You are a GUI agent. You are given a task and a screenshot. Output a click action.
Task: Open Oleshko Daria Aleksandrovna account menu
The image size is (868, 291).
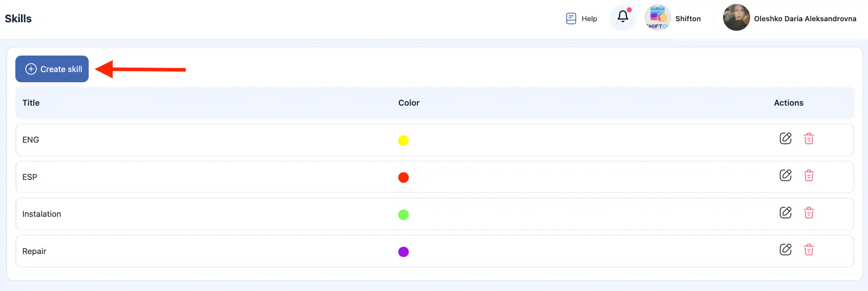click(x=805, y=19)
